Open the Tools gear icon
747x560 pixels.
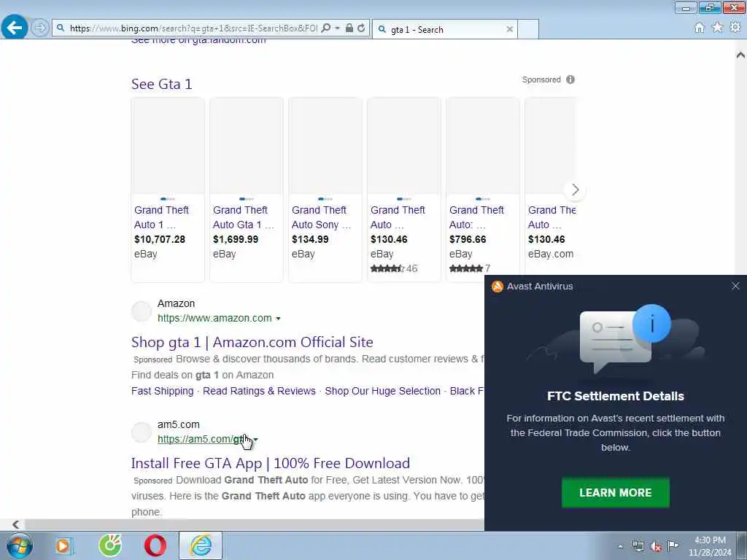[735, 28]
